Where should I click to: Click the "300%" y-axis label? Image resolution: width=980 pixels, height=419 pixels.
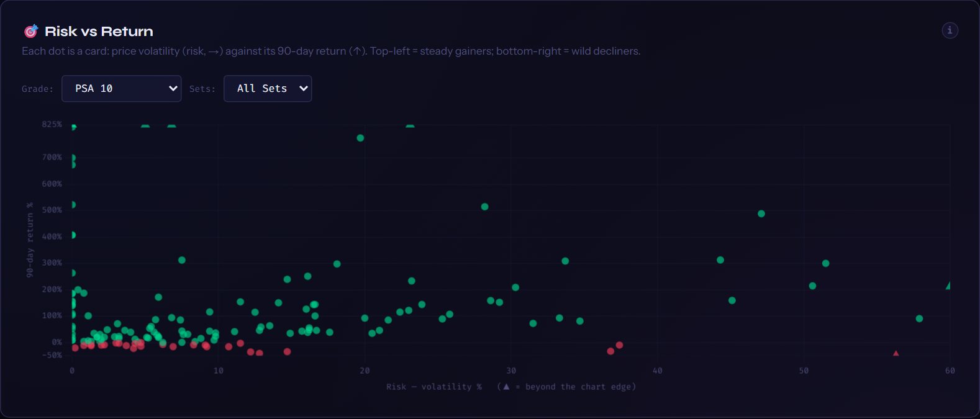point(52,263)
